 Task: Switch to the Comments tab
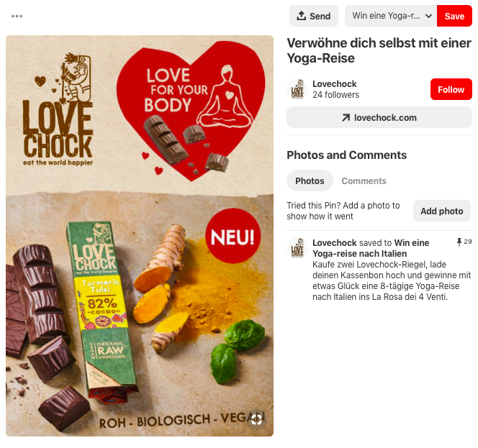click(x=364, y=181)
